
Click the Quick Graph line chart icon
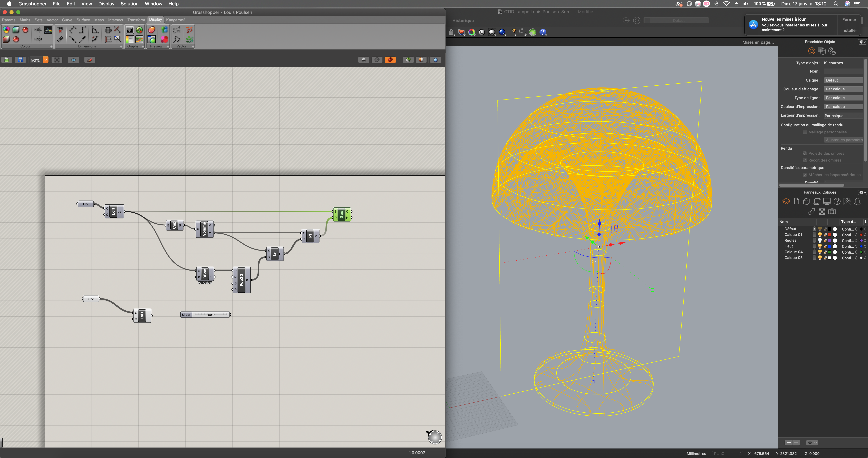[x=140, y=39]
